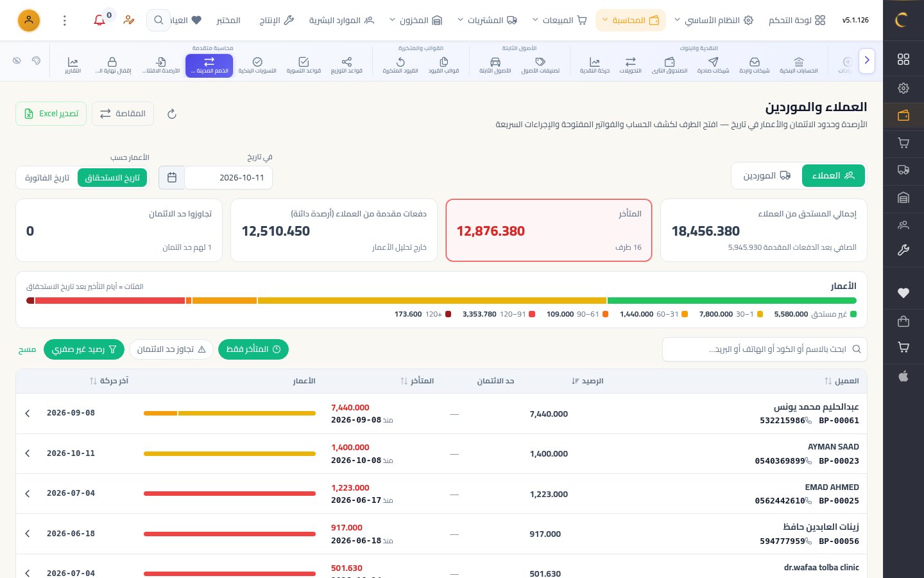This screenshot has width=924, height=578.
Task: Switch aging basis to تاريخ الفاتورة
Action: click(x=47, y=178)
